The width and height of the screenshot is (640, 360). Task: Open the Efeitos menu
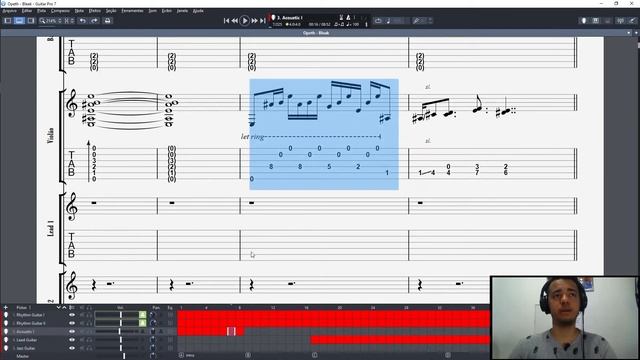(x=95, y=11)
